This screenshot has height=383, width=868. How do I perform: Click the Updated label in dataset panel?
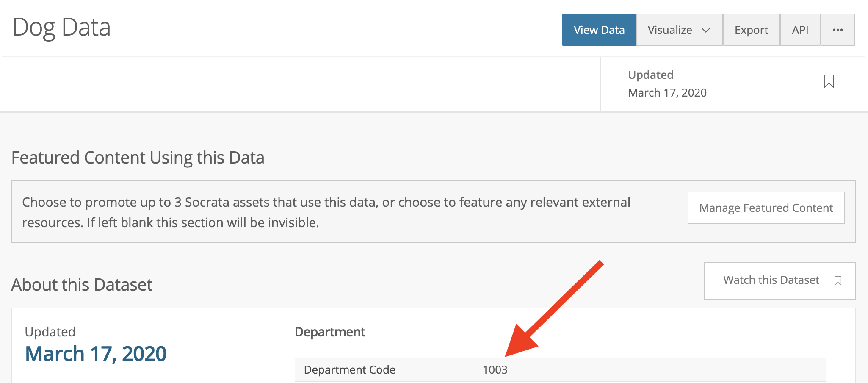pos(50,332)
